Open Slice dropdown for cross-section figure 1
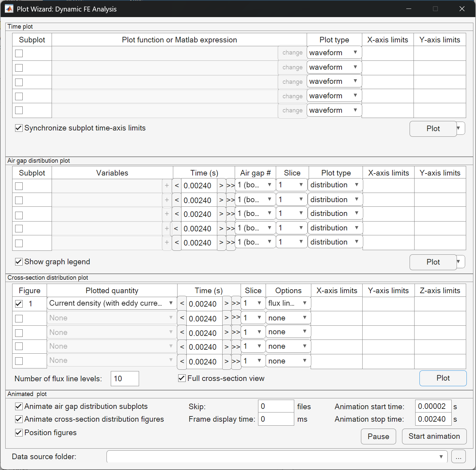 click(253, 303)
